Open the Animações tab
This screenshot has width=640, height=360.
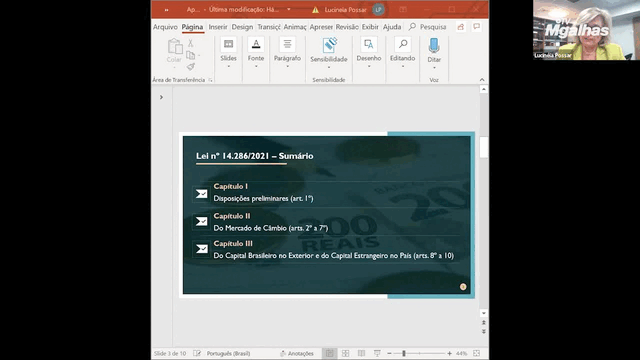point(295,27)
